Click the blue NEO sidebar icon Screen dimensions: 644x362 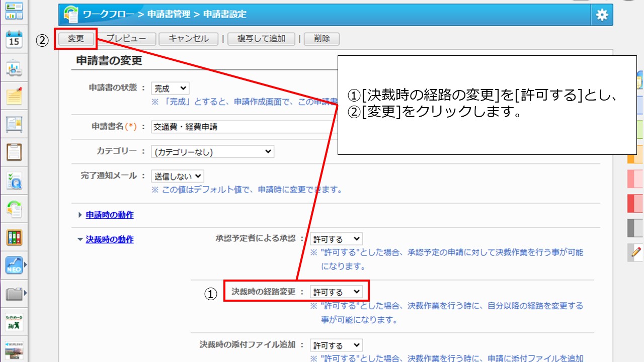(x=14, y=265)
